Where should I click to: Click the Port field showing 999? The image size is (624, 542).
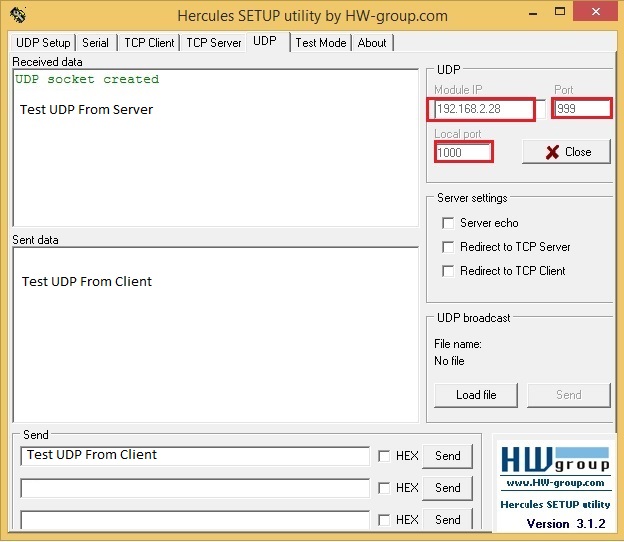(x=582, y=108)
